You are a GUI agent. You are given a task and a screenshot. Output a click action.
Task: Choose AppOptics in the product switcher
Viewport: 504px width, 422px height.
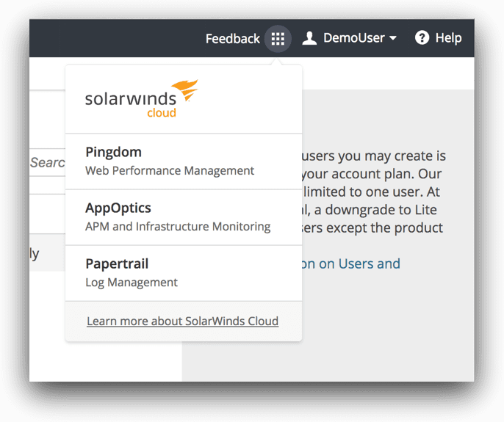[118, 208]
